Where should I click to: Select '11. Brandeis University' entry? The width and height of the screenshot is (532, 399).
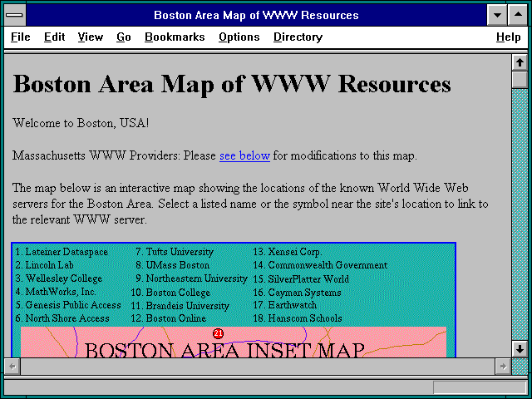(x=180, y=306)
